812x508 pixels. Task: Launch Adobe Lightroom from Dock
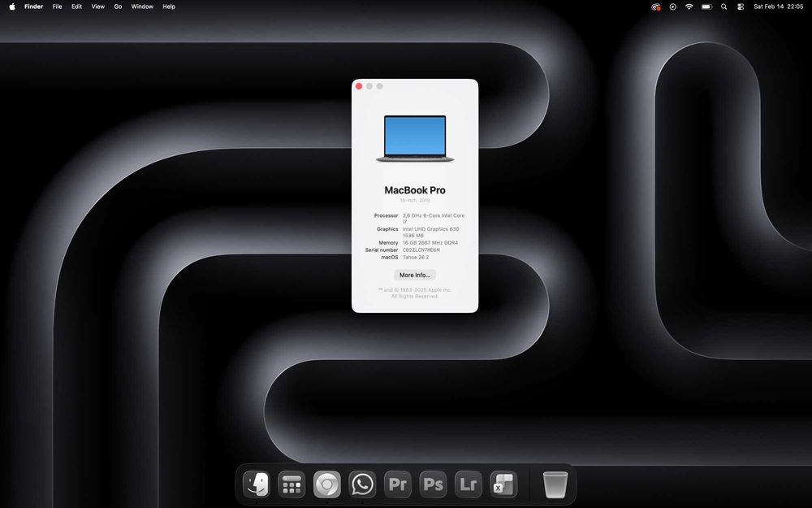click(x=469, y=484)
